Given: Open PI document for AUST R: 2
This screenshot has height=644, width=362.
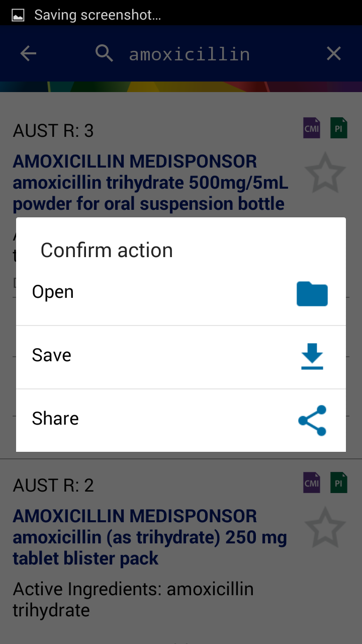Looking at the screenshot, I should point(339,482).
